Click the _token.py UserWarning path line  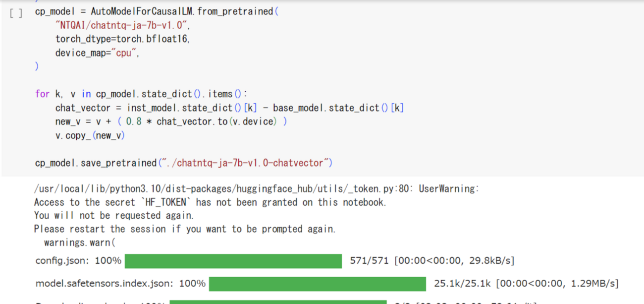[x=257, y=188]
